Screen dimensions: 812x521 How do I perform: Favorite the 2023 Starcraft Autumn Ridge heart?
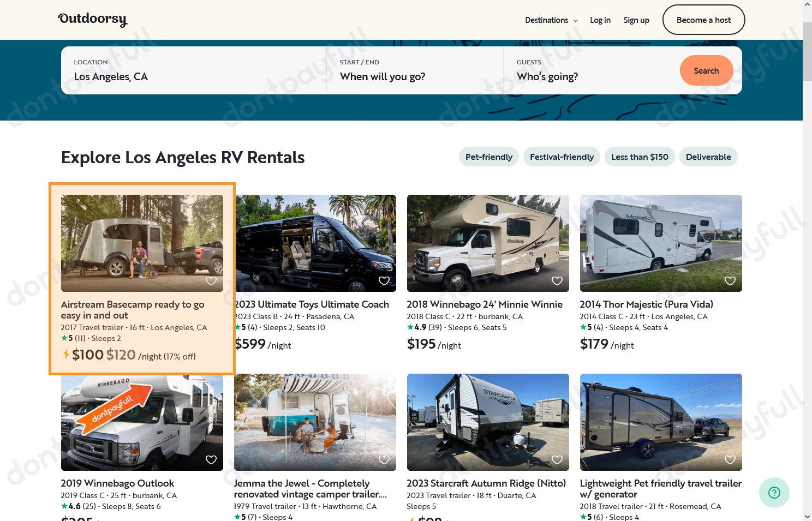557,460
